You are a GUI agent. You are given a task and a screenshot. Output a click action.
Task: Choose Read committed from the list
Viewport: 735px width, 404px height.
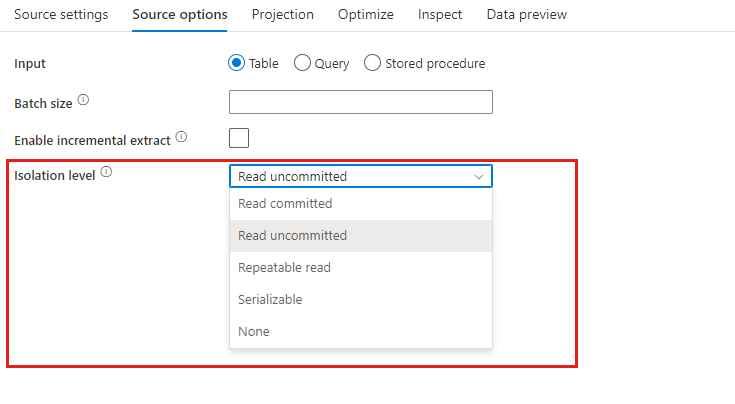361,203
